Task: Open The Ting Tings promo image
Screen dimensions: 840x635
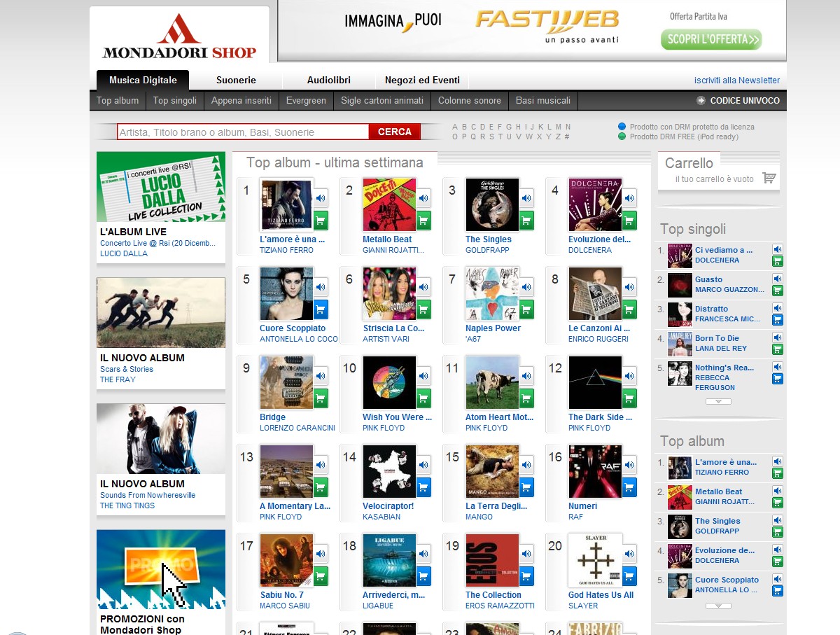Action: (x=161, y=438)
